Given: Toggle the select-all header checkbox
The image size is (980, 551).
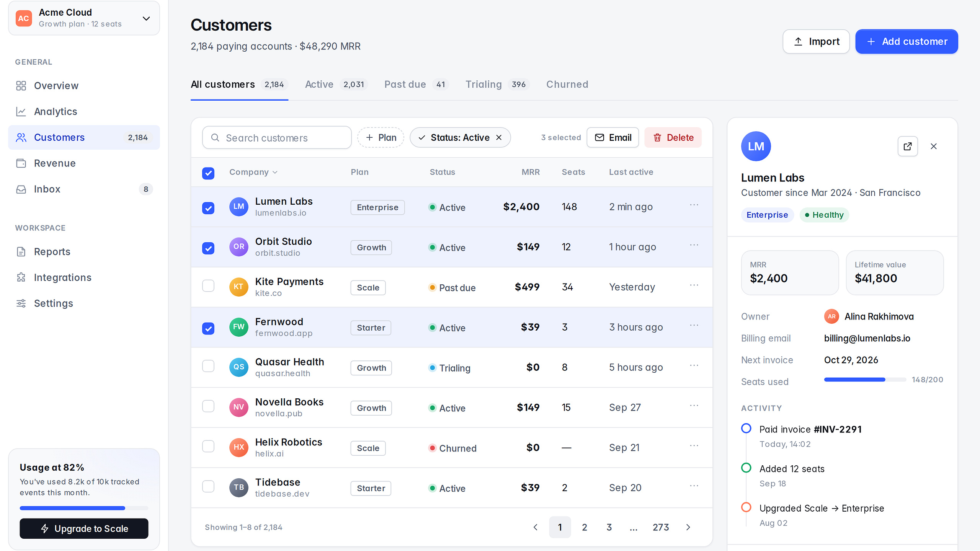Looking at the screenshot, I should [208, 173].
